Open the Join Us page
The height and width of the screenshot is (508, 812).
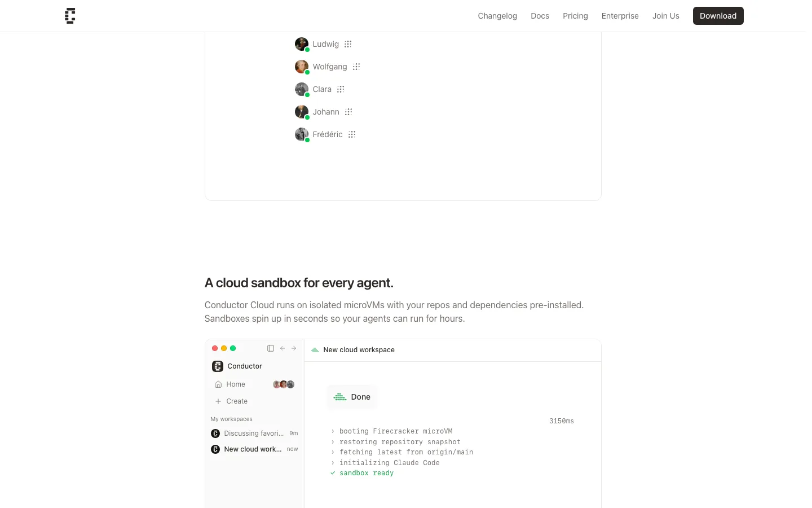pyautogui.click(x=666, y=16)
